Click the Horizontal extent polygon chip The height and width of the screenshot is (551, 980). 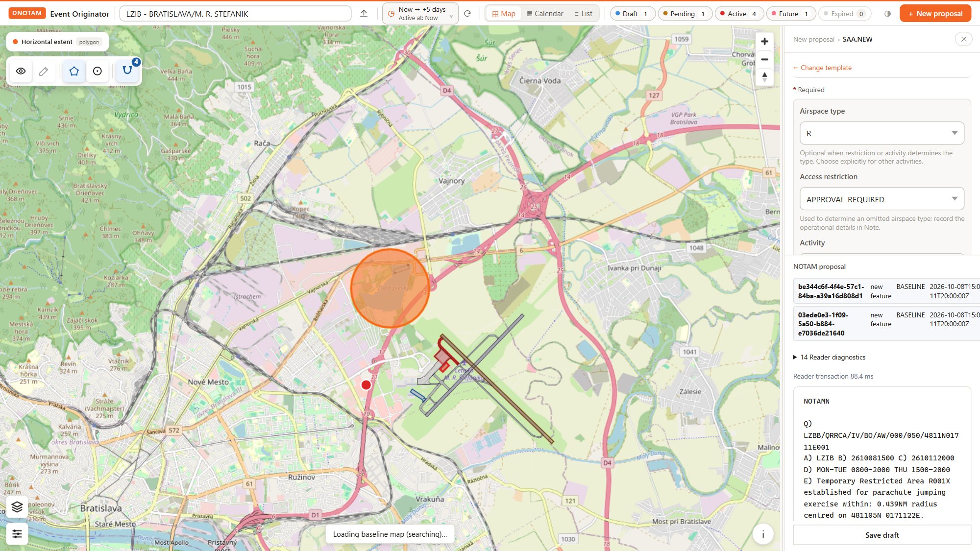tap(57, 42)
